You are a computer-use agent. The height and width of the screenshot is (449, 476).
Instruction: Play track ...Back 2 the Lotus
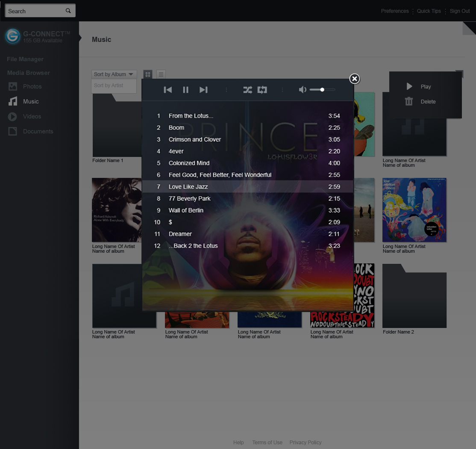point(247,246)
